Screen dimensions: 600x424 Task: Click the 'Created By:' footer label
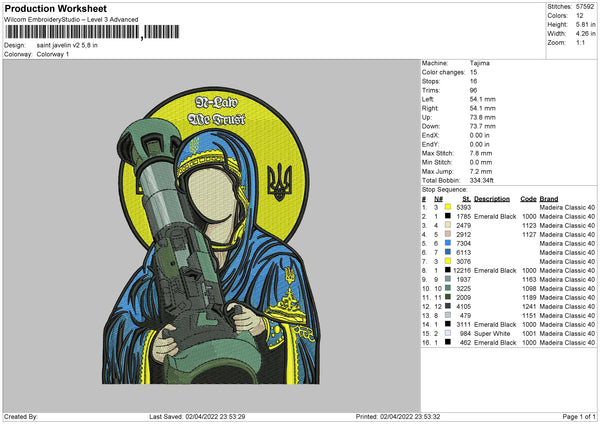tap(21, 416)
